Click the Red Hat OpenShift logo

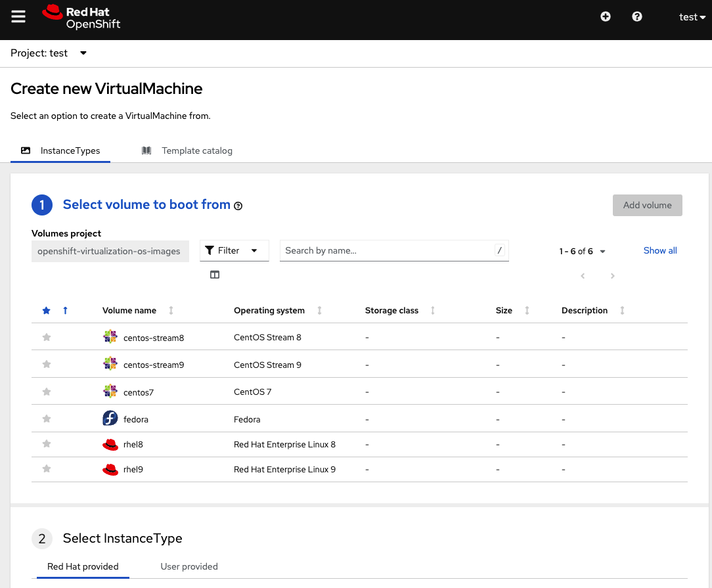(81, 18)
